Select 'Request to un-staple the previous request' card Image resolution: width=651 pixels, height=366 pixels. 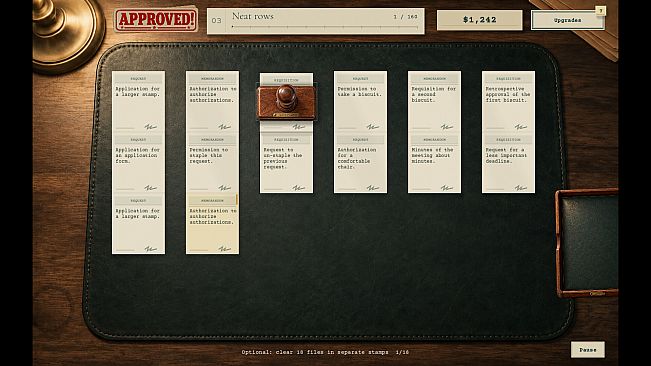tap(286, 163)
